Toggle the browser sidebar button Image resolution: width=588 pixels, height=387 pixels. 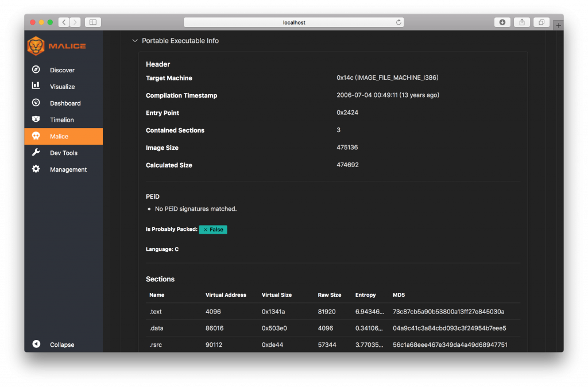point(93,22)
